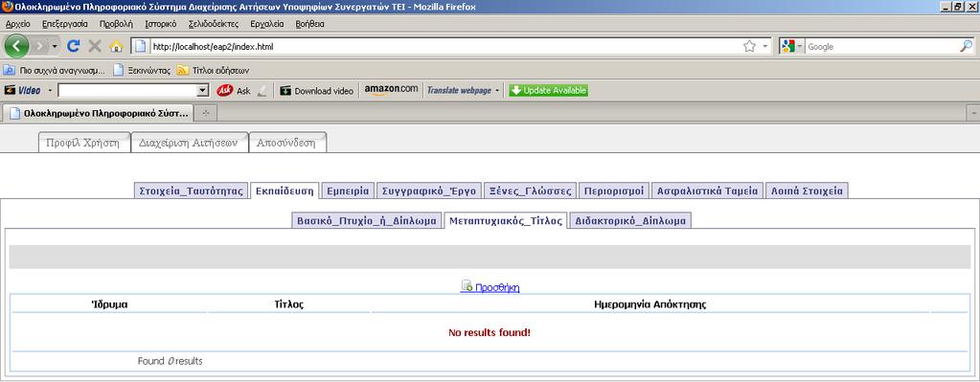Click the Αποσύνδεση logout tab

tap(286, 143)
